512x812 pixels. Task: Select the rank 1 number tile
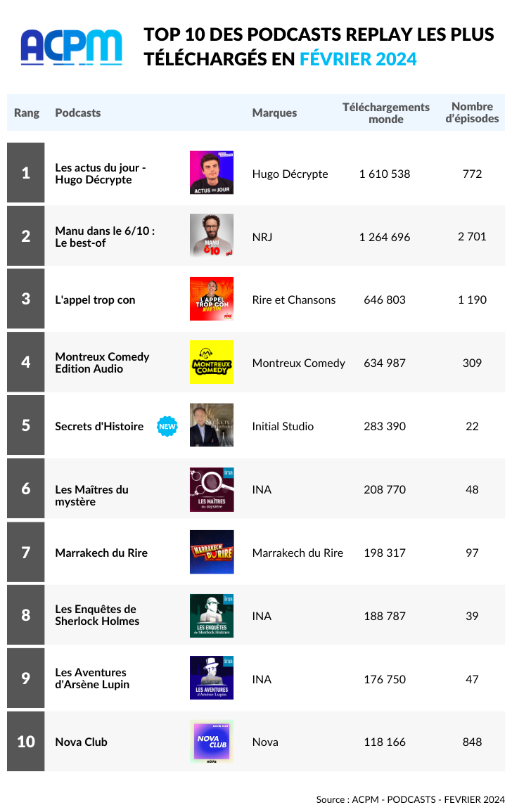click(x=26, y=172)
